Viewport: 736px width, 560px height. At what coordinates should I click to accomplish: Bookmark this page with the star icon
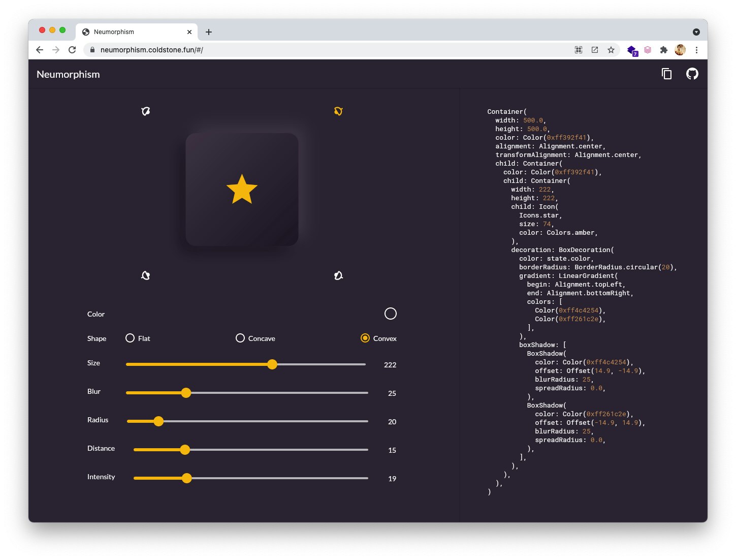tap(611, 50)
